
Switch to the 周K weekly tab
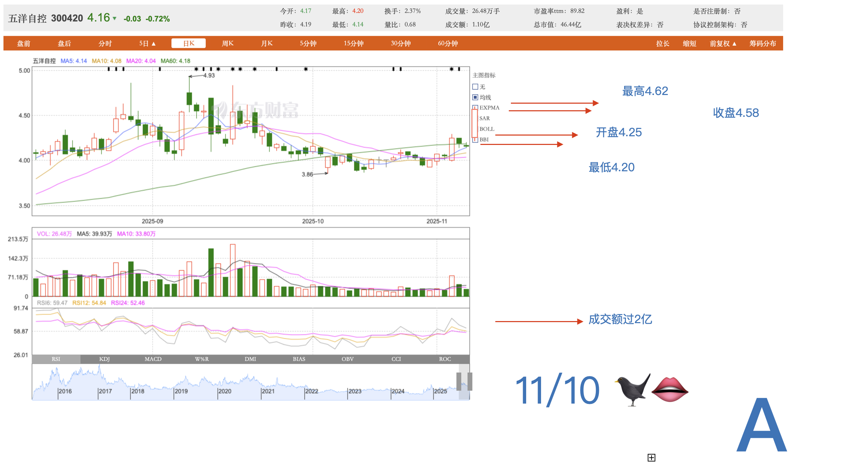(x=228, y=44)
